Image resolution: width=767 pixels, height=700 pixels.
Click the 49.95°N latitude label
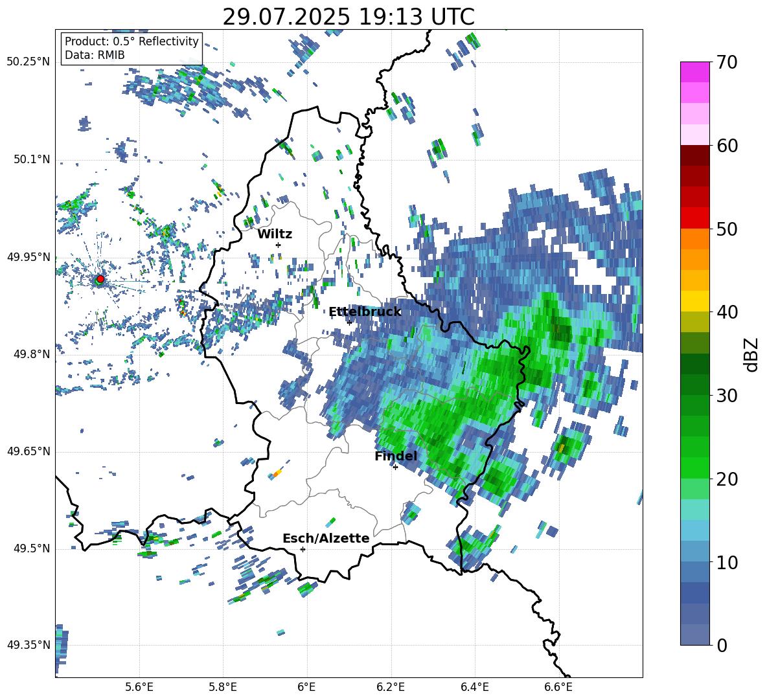pos(29,256)
